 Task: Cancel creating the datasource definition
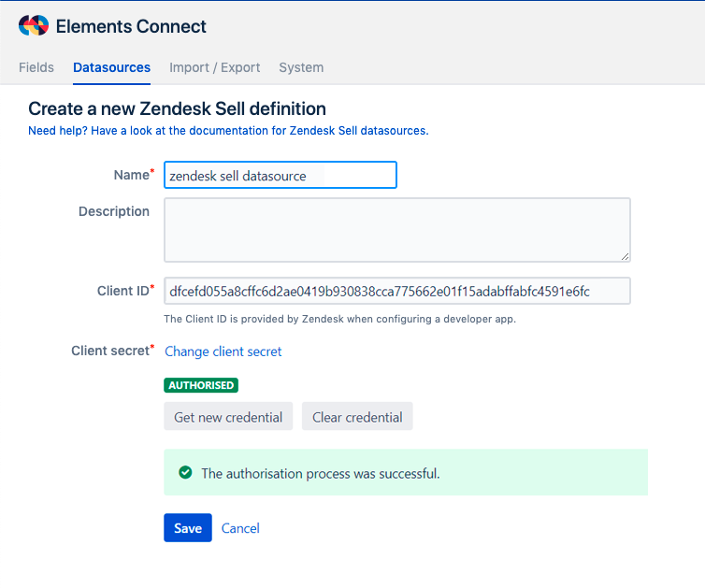point(240,528)
